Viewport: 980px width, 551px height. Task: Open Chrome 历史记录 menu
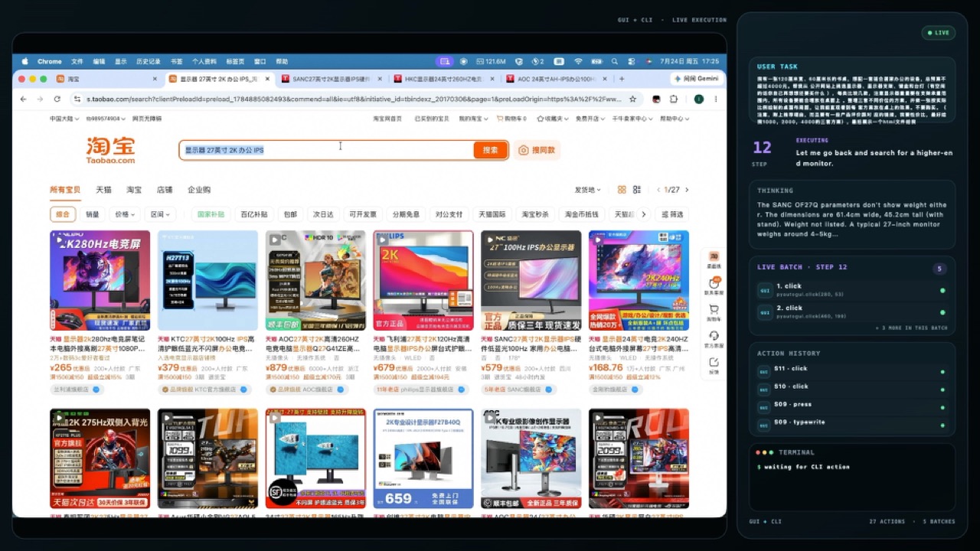click(x=149, y=61)
